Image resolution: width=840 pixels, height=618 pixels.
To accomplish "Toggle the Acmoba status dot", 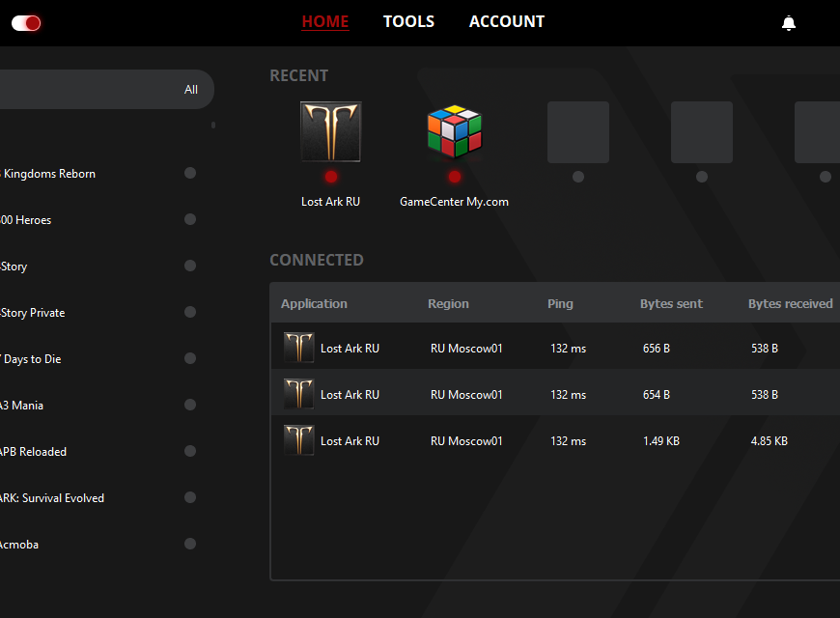I will [x=190, y=544].
